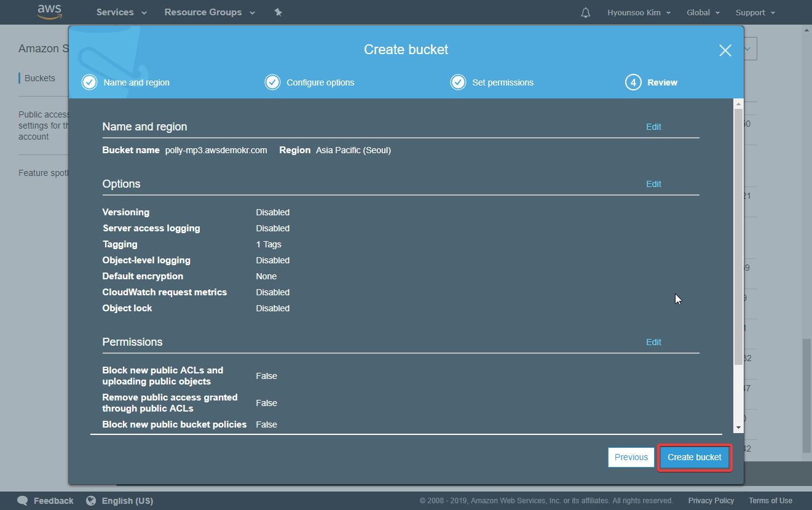This screenshot has height=510, width=812.
Task: Click Block new public bucket policies label
Action: coord(175,424)
